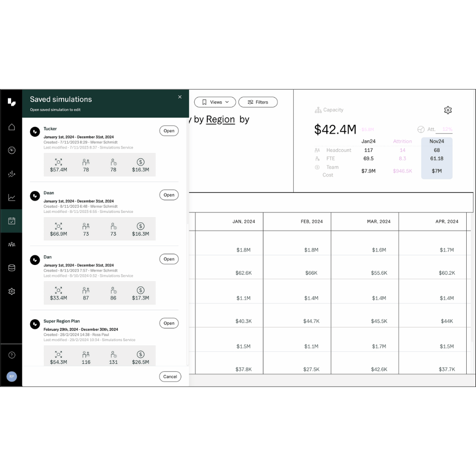
Task: Click the attrition pie chart icon near Att.
Action: click(422, 129)
